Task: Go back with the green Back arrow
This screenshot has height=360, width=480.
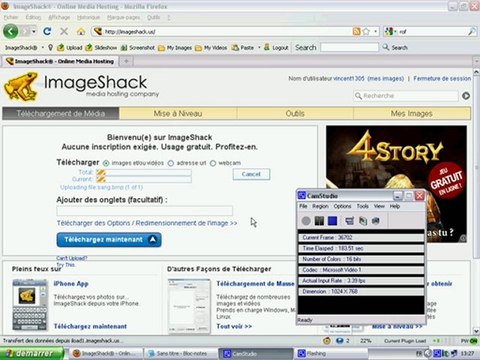Action: tap(10, 32)
